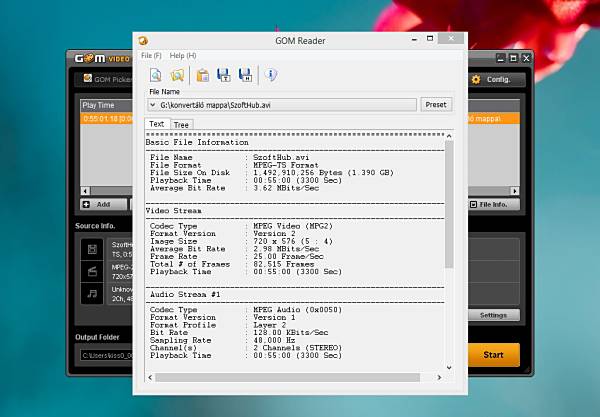
Task: Select highlighted orange row in converter file list
Action: click(106, 119)
